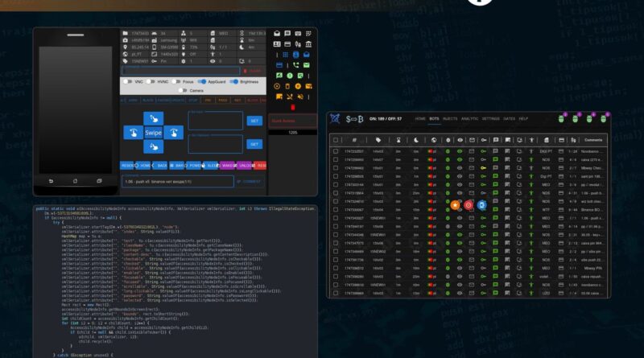This screenshot has height=358, width=644.
Task: Tap the swipe left arrow button
Action: (x=133, y=133)
